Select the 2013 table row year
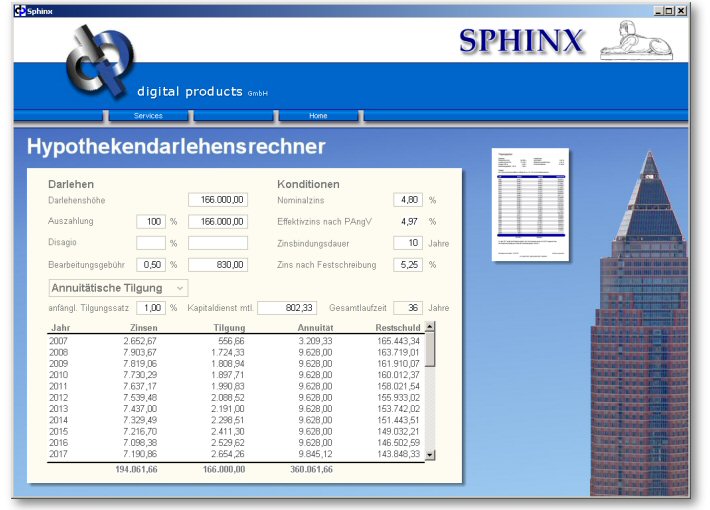710x510 pixels. tap(58, 409)
